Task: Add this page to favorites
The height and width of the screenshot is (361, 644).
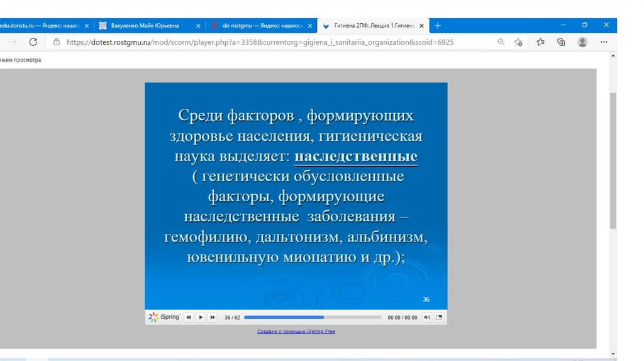Action: point(518,42)
